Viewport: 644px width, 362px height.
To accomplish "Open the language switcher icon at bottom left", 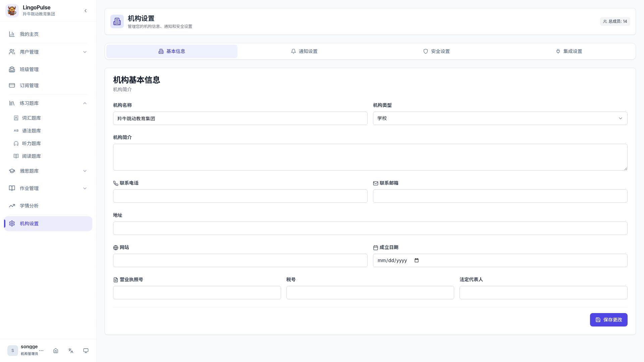I will click(71, 351).
